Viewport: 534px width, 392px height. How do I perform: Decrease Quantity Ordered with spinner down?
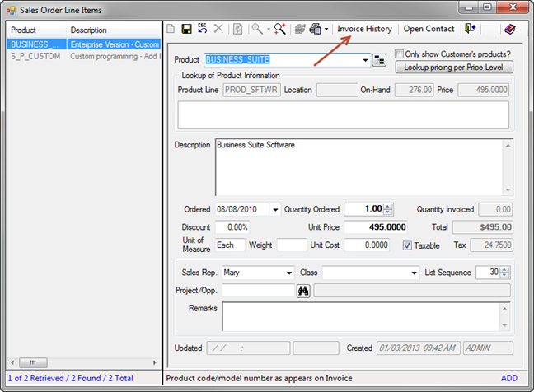(x=388, y=212)
